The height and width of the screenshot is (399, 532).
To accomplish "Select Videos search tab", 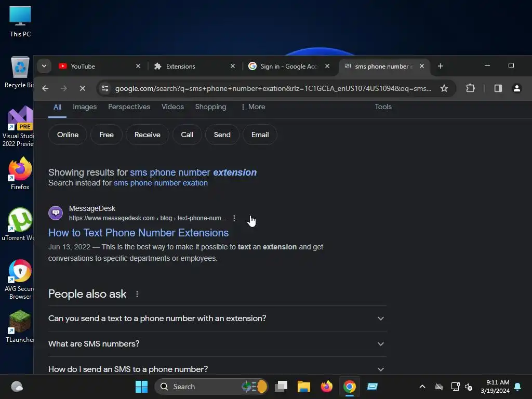I will click(172, 107).
